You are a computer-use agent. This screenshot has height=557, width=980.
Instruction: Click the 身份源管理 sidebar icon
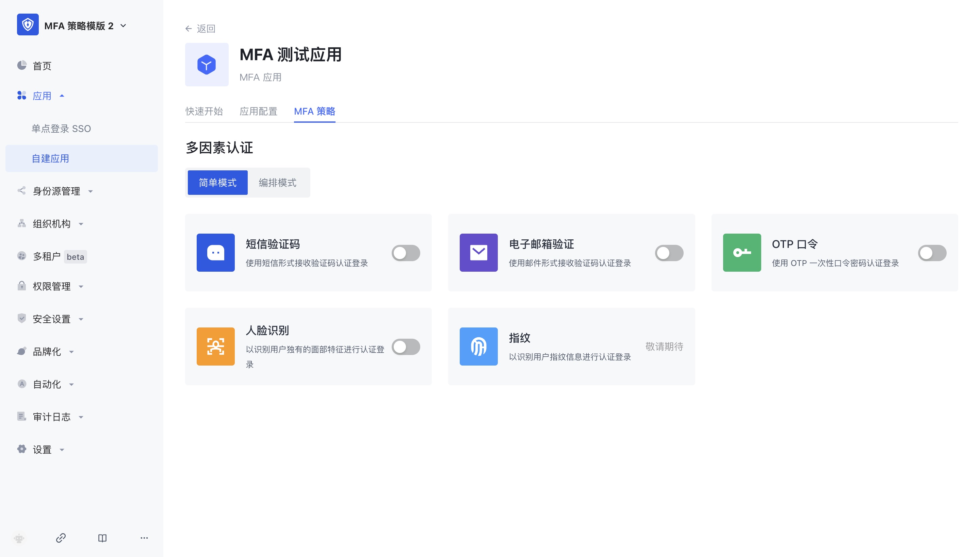(x=22, y=191)
